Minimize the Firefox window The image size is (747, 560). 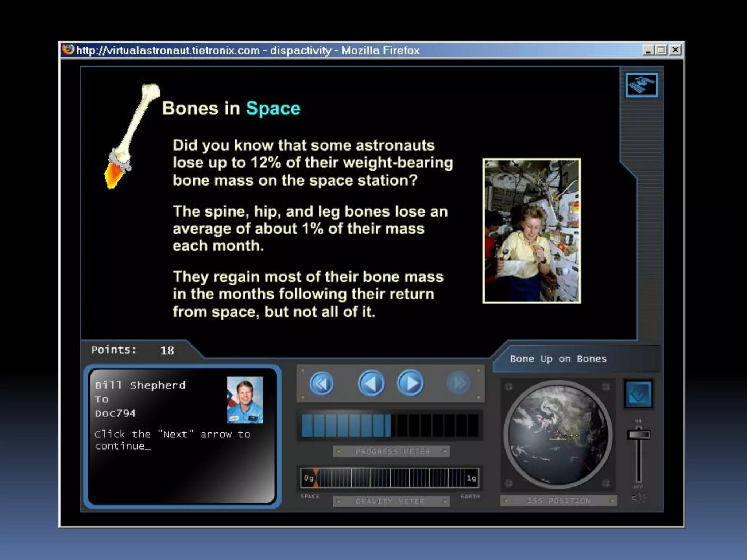(648, 50)
